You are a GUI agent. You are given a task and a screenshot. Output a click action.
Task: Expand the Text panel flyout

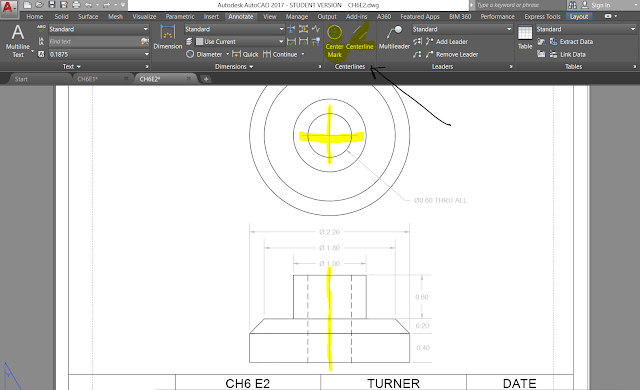coord(71,66)
